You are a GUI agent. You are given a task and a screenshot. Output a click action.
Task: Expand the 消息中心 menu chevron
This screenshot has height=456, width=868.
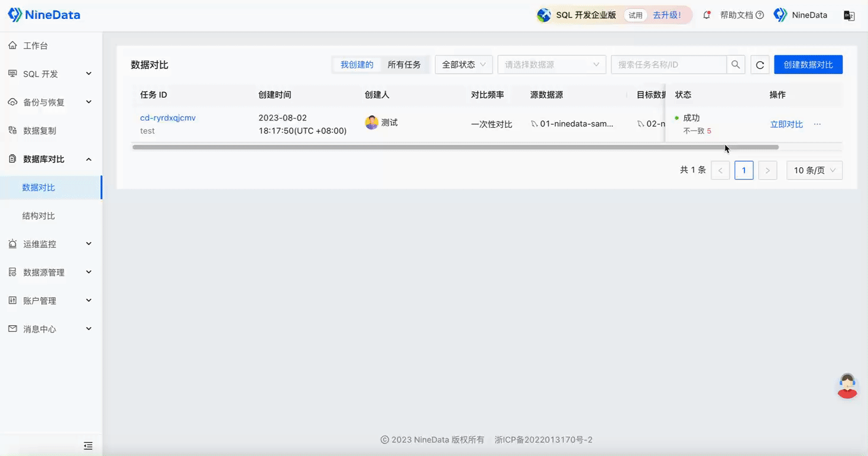(89, 329)
